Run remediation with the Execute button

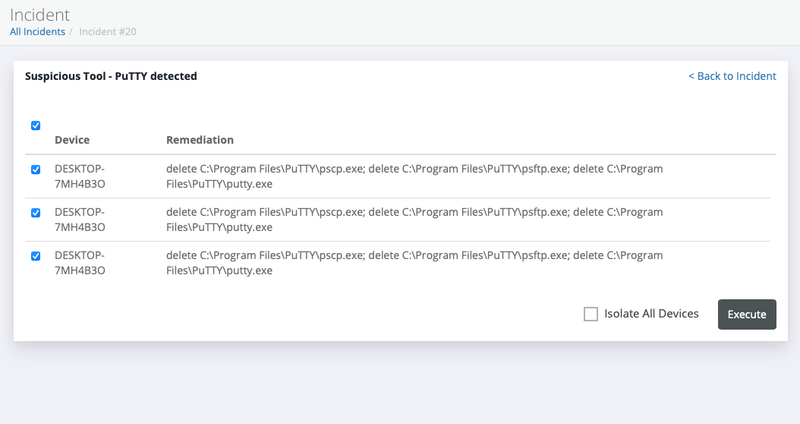point(747,314)
